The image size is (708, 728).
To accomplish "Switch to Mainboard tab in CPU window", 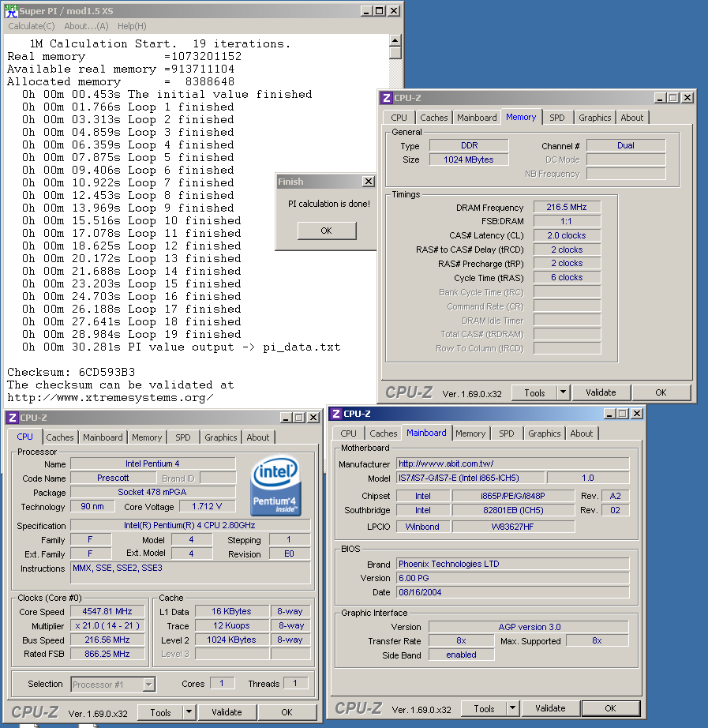I will click(x=103, y=437).
